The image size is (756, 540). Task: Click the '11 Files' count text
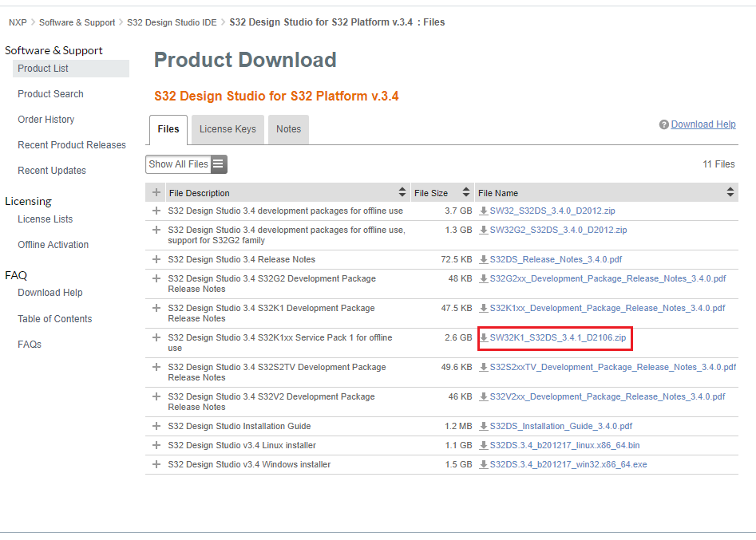coord(718,164)
